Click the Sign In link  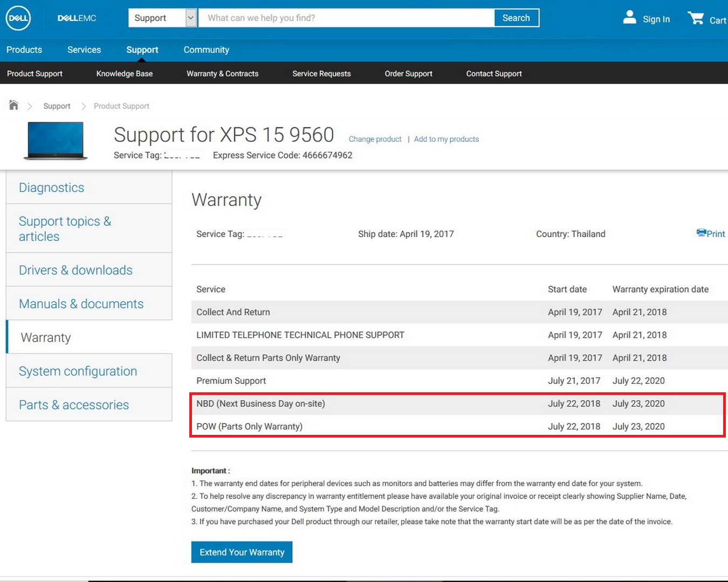click(x=656, y=19)
